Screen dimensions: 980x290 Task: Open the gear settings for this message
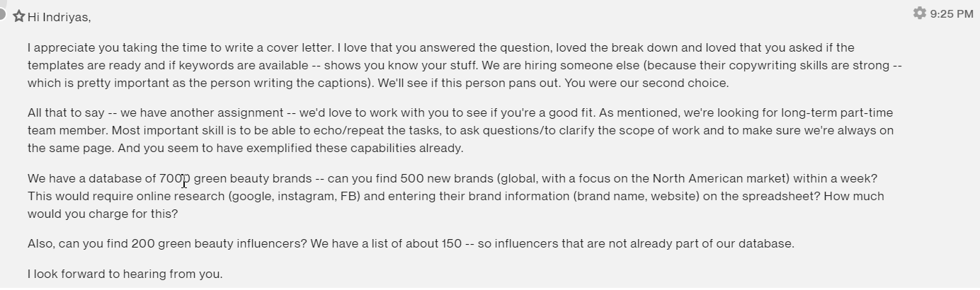pyautogui.click(x=919, y=13)
